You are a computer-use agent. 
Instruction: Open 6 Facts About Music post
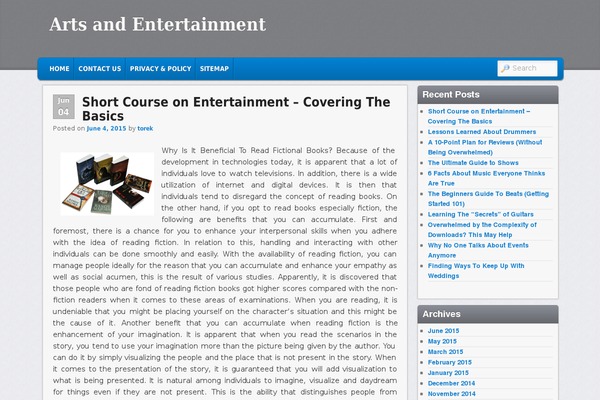486,178
